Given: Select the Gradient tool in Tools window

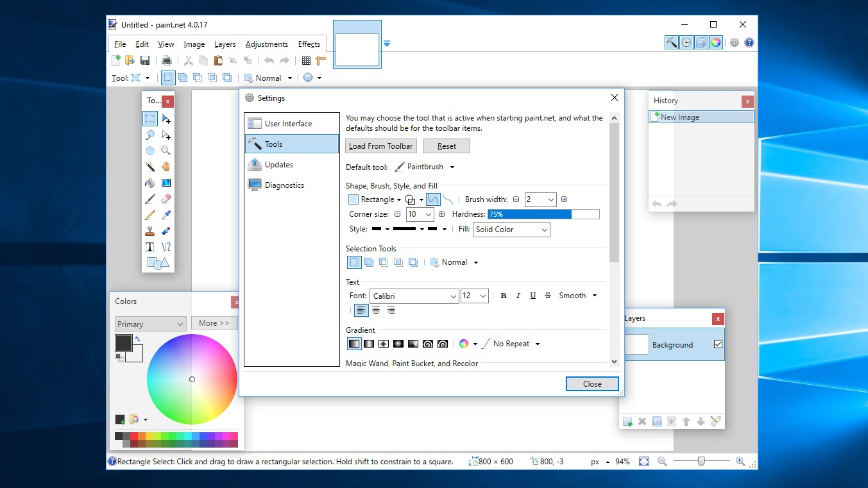Looking at the screenshot, I should pos(166,183).
